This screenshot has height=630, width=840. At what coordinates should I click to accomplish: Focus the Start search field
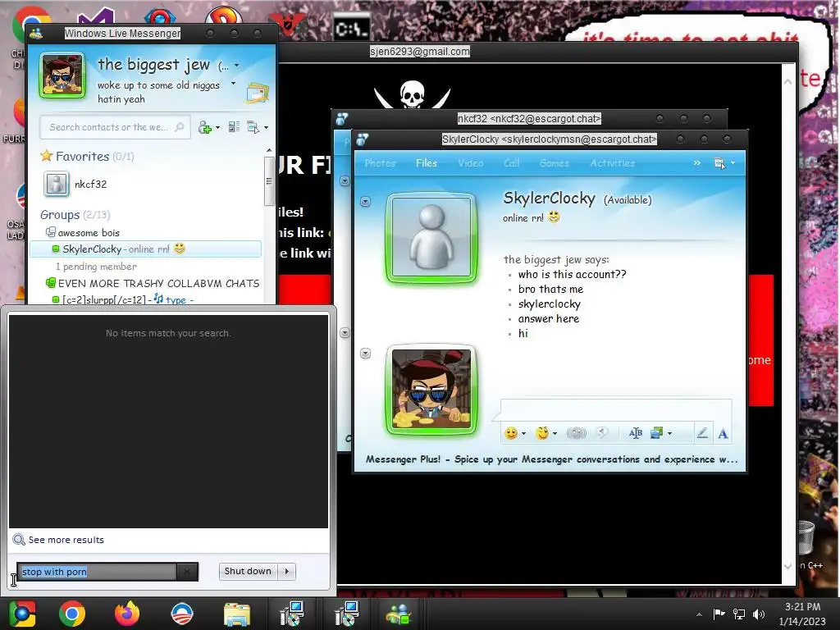coord(97,572)
